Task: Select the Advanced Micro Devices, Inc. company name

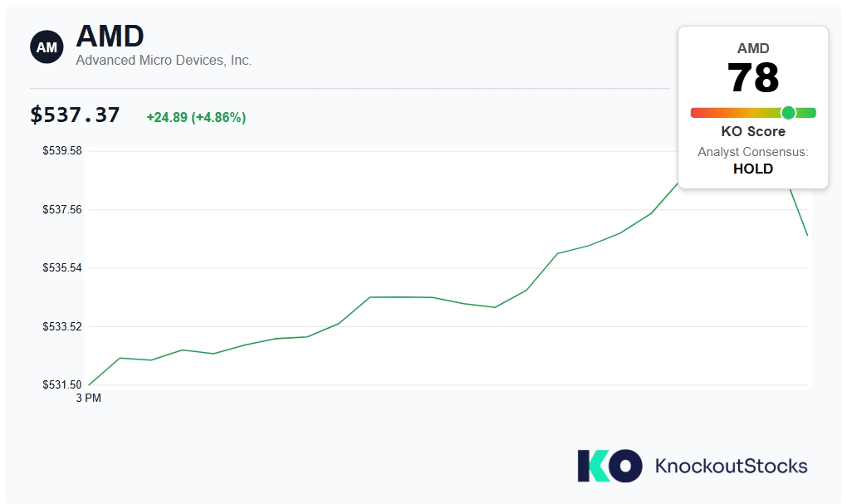Action: point(164,60)
